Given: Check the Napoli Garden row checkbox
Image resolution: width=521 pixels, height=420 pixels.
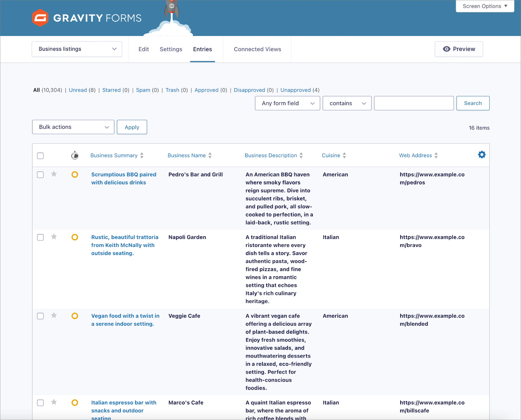Looking at the screenshot, I should (40, 237).
